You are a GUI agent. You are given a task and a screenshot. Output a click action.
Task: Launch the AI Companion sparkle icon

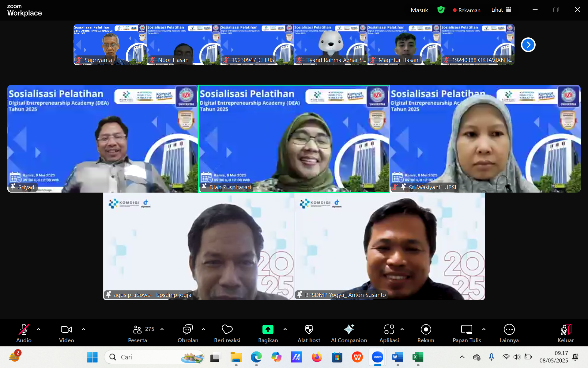349,330
